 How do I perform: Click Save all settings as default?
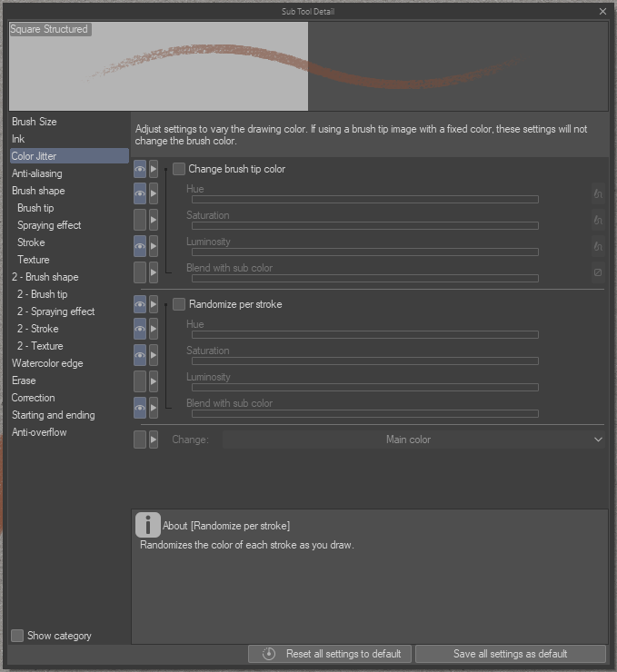pos(510,654)
